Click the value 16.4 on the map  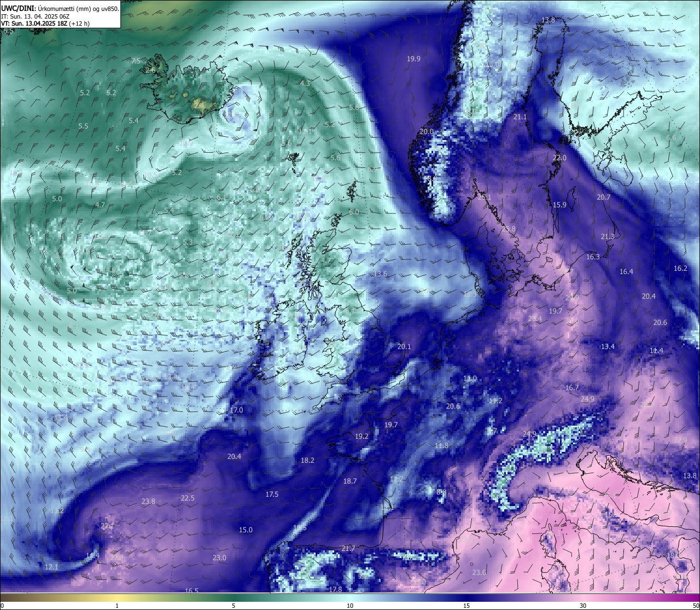coord(626,272)
